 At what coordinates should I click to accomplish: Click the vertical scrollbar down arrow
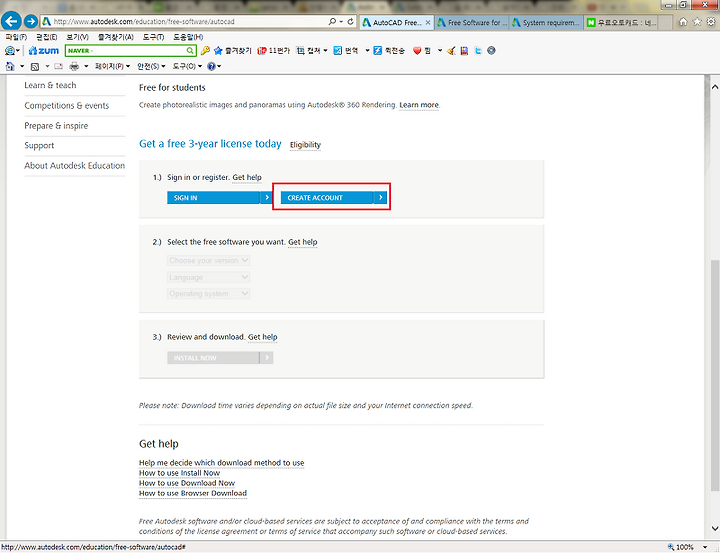pos(714,528)
